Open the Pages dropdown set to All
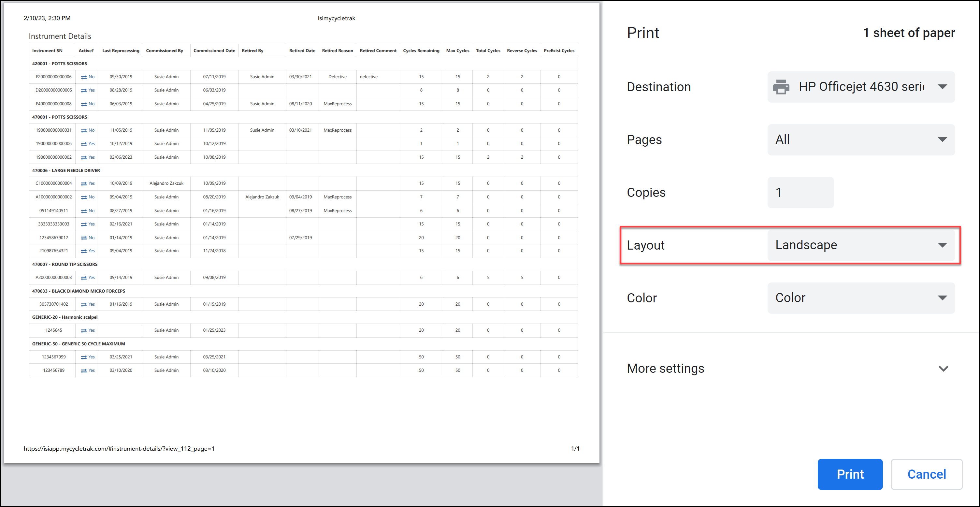Image resolution: width=980 pixels, height=507 pixels. (861, 139)
